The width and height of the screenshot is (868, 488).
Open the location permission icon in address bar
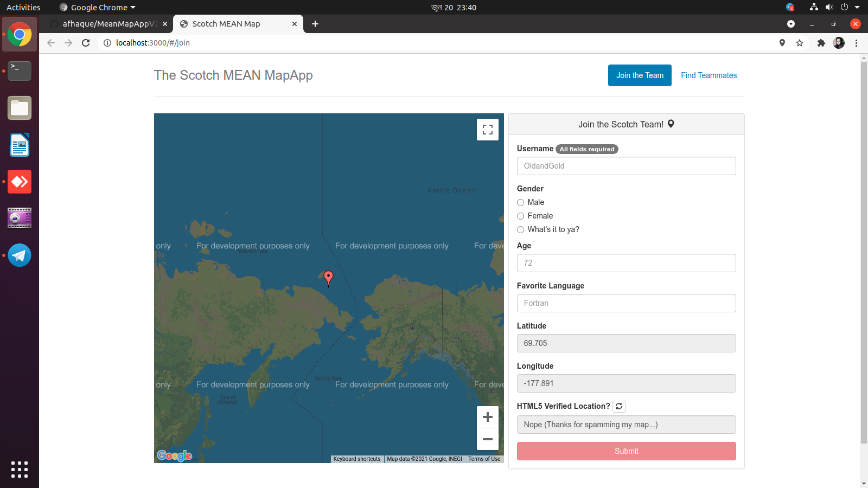click(782, 43)
